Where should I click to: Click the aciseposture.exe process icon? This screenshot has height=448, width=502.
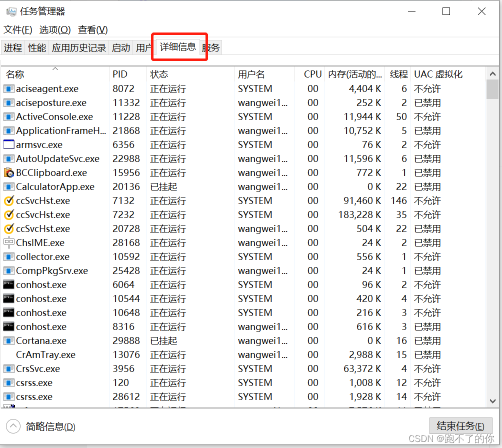pos(9,103)
